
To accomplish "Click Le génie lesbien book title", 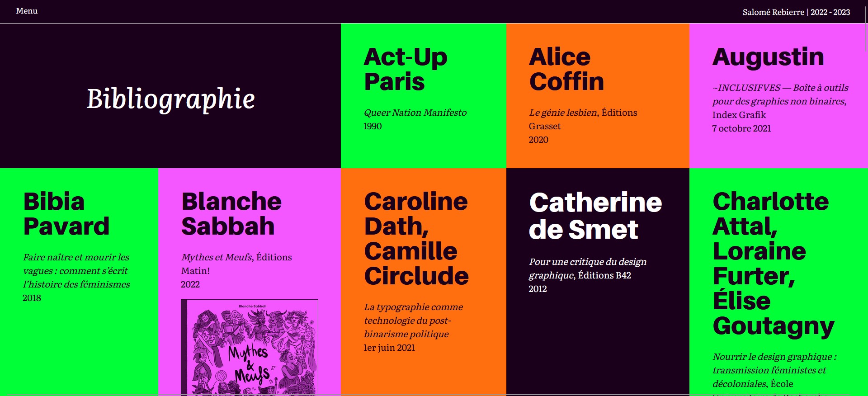I will pos(563,113).
